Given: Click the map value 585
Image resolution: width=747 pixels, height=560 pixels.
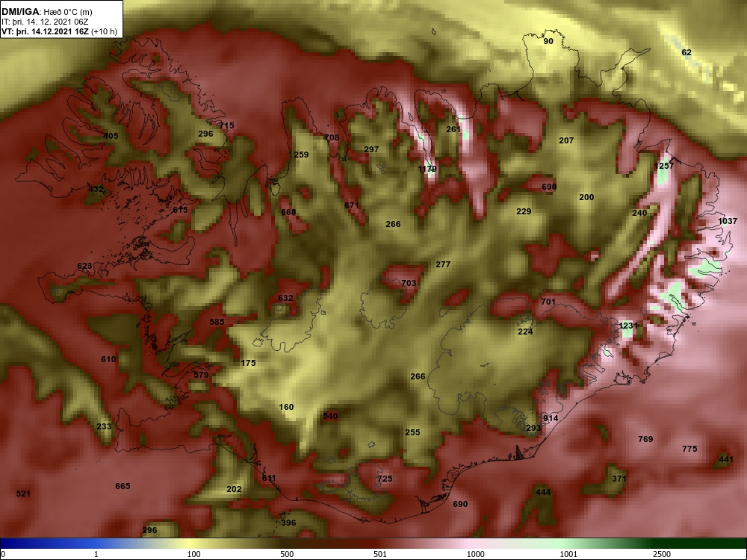Looking at the screenshot, I should [217, 322].
